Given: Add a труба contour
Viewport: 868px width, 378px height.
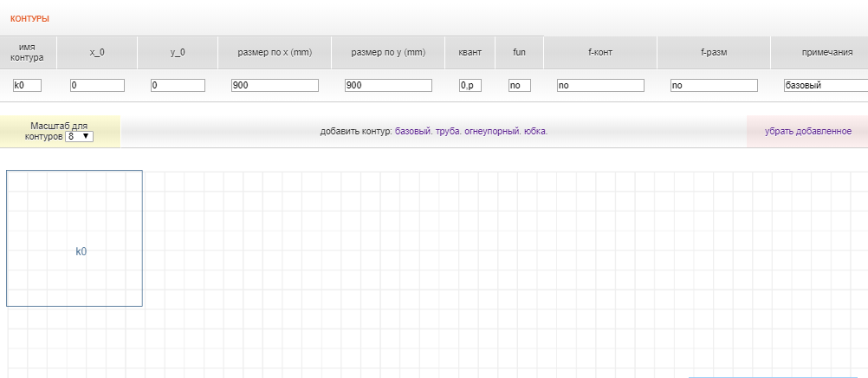Looking at the screenshot, I should tap(449, 132).
